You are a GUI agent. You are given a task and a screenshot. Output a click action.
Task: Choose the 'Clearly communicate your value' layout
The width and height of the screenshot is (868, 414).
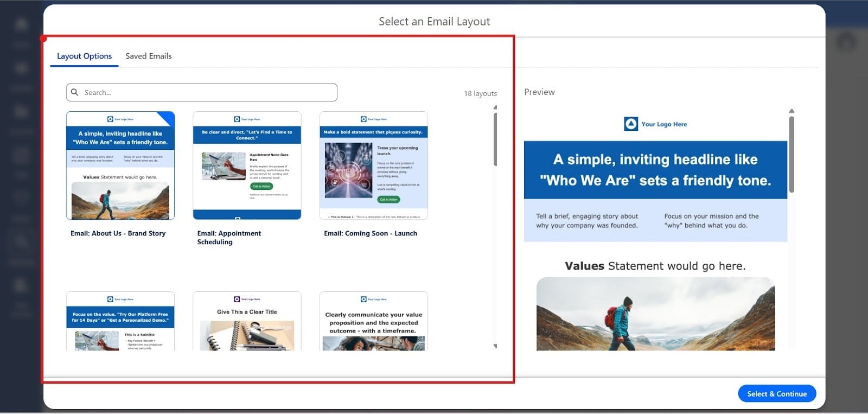374,321
